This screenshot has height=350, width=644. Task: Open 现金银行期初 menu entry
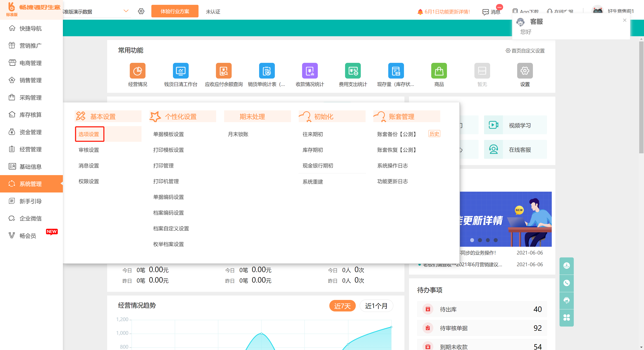pos(318,166)
